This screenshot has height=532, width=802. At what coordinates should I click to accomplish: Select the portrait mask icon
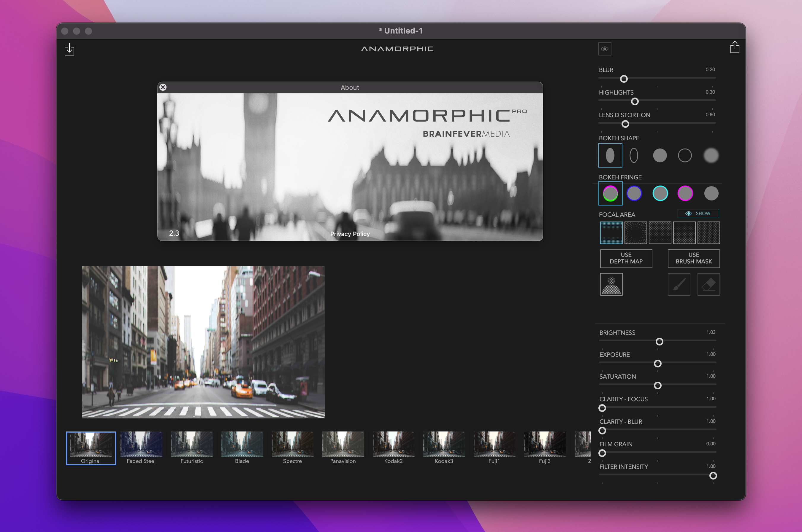(x=611, y=284)
